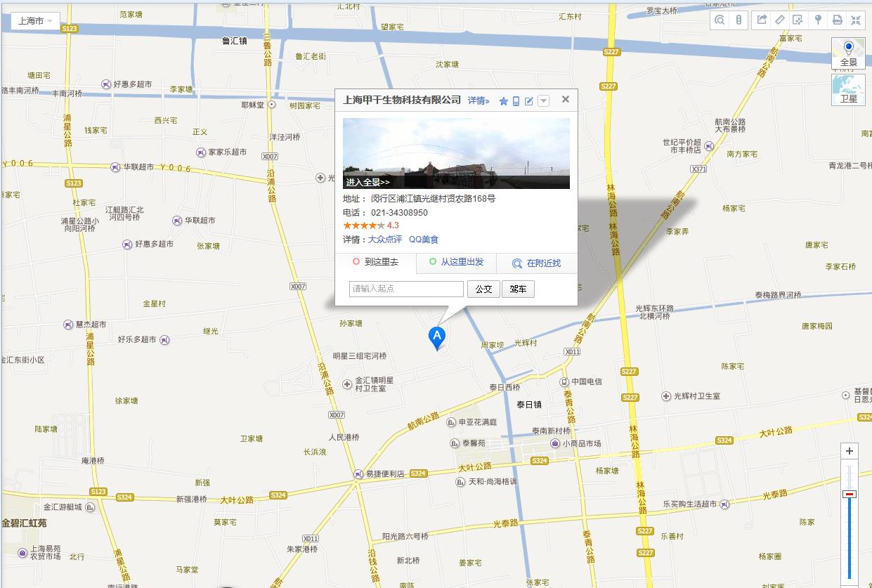Open the 大众点评 review link
The height and width of the screenshot is (588, 872).
(x=385, y=240)
